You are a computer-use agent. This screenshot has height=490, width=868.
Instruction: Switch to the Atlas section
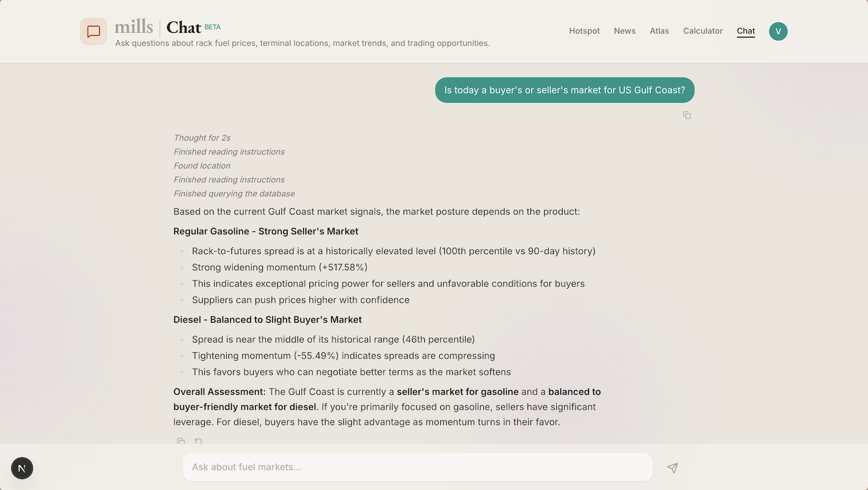(659, 31)
